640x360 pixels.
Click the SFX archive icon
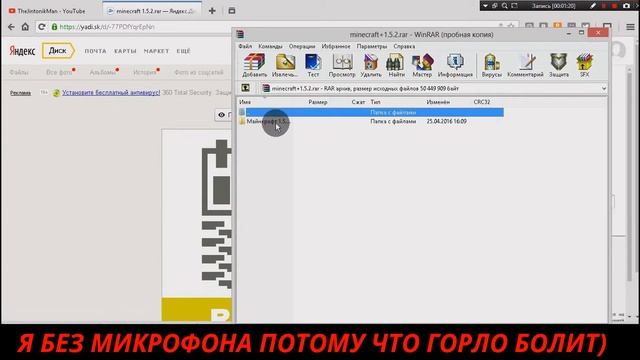click(584, 65)
